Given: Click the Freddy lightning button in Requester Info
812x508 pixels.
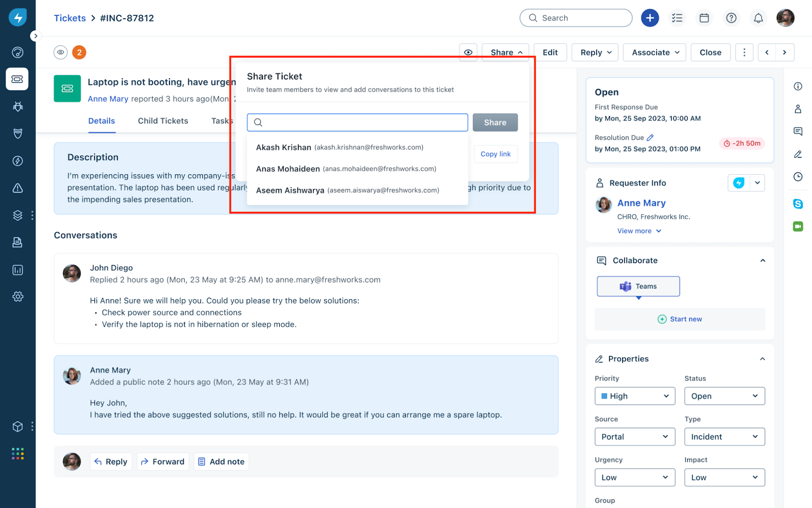Looking at the screenshot, I should coord(739,183).
